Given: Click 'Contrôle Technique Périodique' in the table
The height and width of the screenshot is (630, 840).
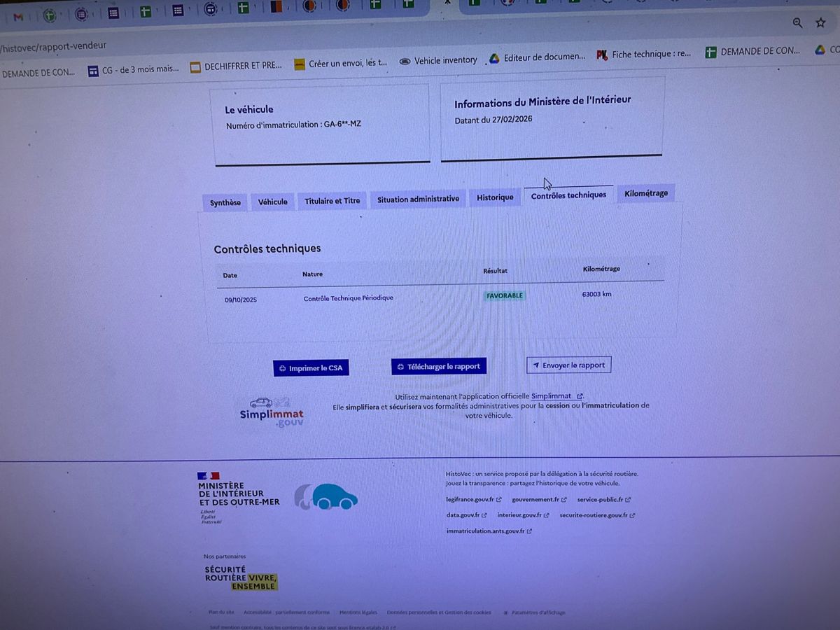Looking at the screenshot, I should click(348, 298).
